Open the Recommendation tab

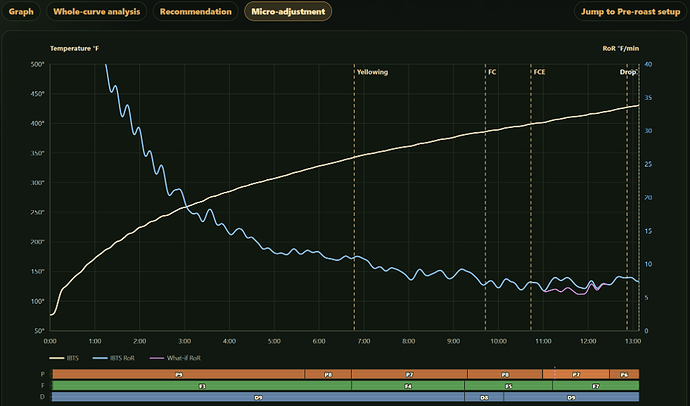[195, 11]
